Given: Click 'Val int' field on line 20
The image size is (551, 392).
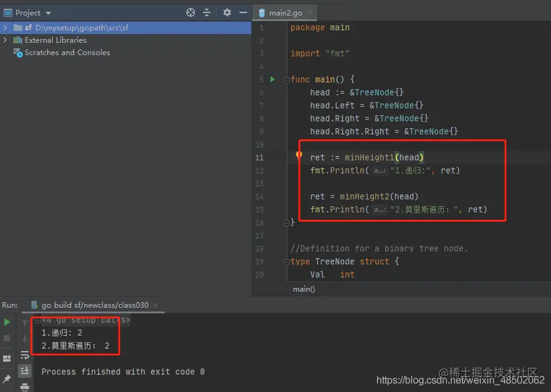Looking at the screenshot, I should [x=332, y=274].
